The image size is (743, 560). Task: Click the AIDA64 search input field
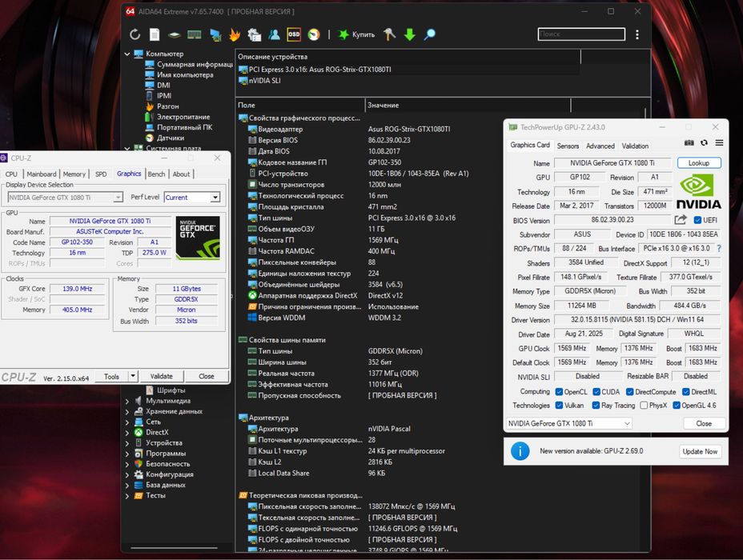(x=580, y=34)
